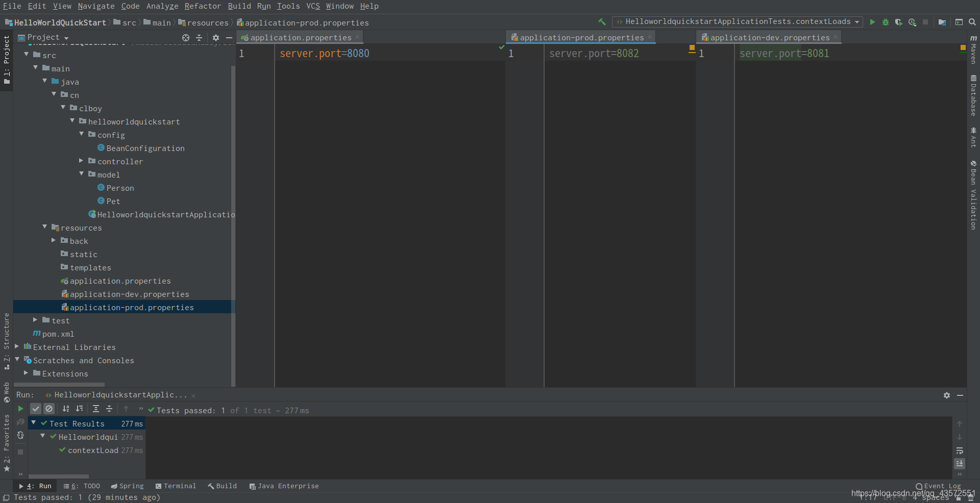The image size is (980, 503).
Task: Open run configuration dropdown HelloworldquickstartApplicationTests.contextLoads
Action: (x=738, y=22)
